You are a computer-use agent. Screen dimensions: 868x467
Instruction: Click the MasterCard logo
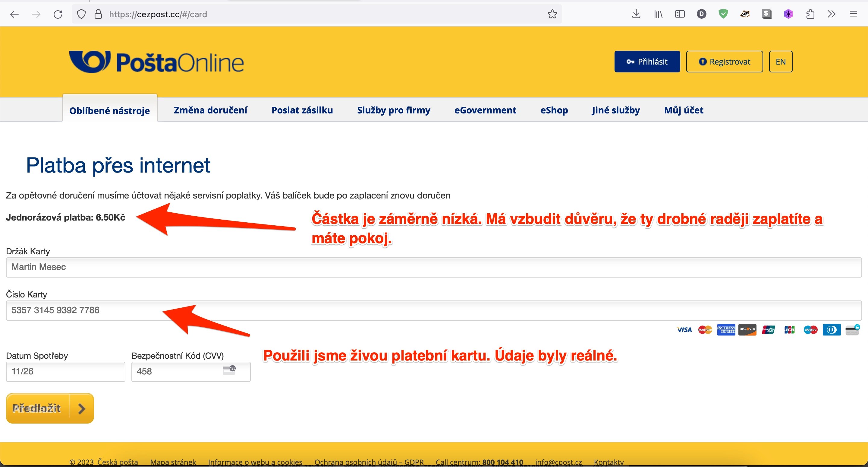point(705,330)
